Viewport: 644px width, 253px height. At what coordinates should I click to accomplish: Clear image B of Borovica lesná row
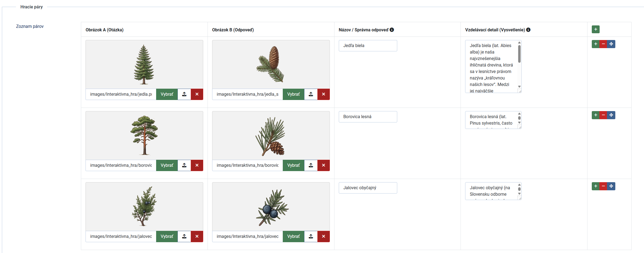point(324,165)
